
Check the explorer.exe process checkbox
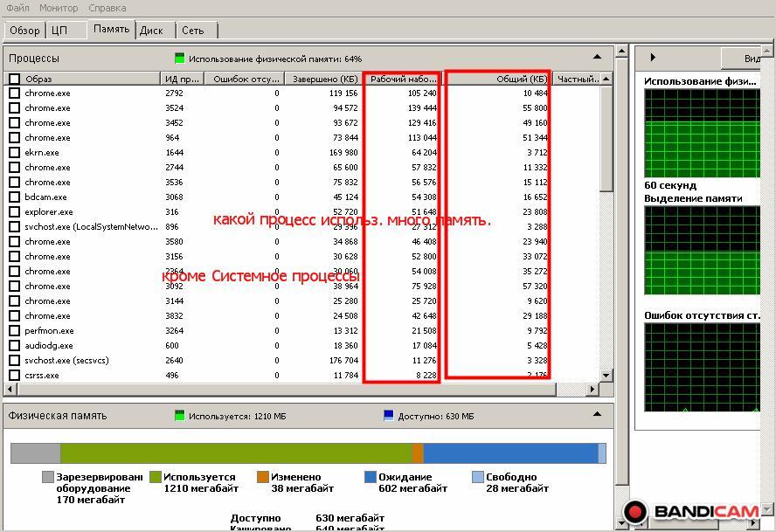coord(14,211)
